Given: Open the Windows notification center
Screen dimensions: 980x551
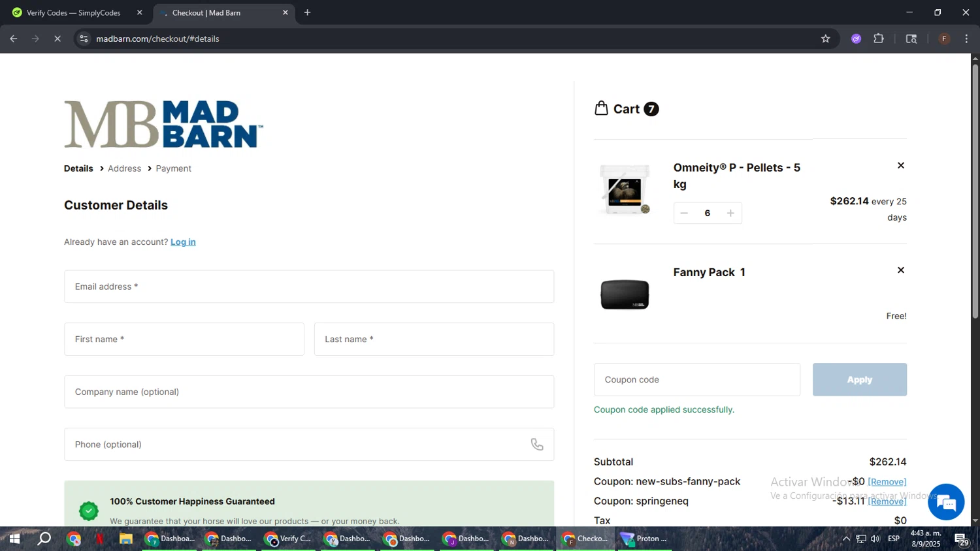Looking at the screenshot, I should point(962,539).
